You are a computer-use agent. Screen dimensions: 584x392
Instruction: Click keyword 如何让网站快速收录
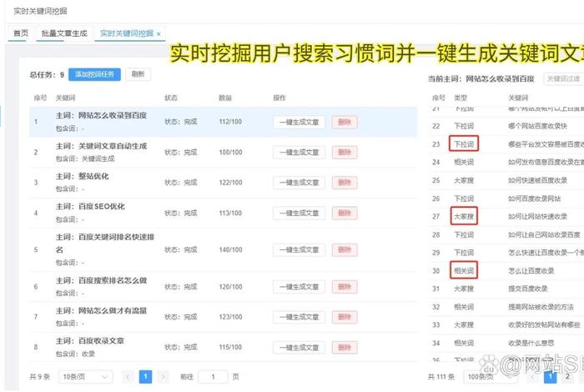coord(537,217)
